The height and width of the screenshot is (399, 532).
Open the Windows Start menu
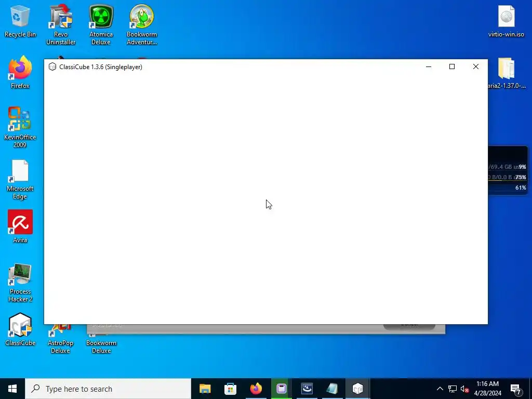tap(12, 389)
